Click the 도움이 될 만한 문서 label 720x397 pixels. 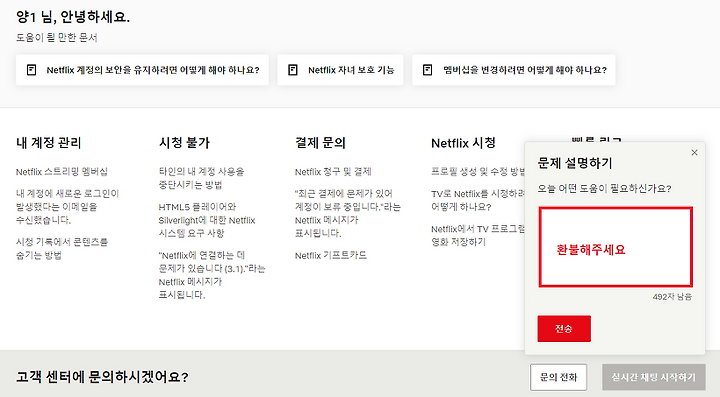pyautogui.click(x=57, y=37)
